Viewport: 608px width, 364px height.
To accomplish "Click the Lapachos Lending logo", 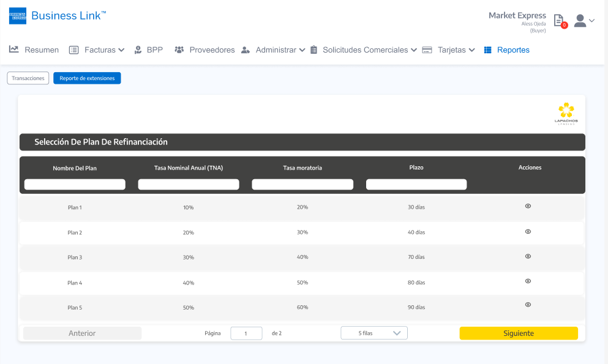I will 566,113.
